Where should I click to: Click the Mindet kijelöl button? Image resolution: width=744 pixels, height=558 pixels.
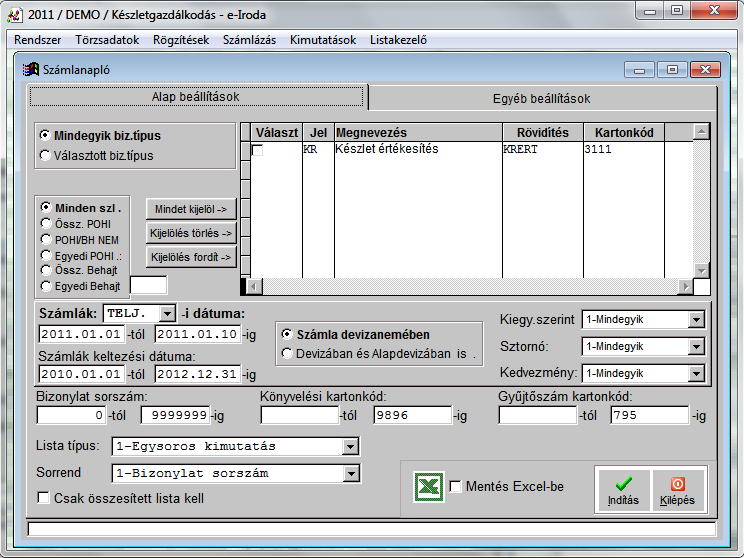(x=191, y=209)
